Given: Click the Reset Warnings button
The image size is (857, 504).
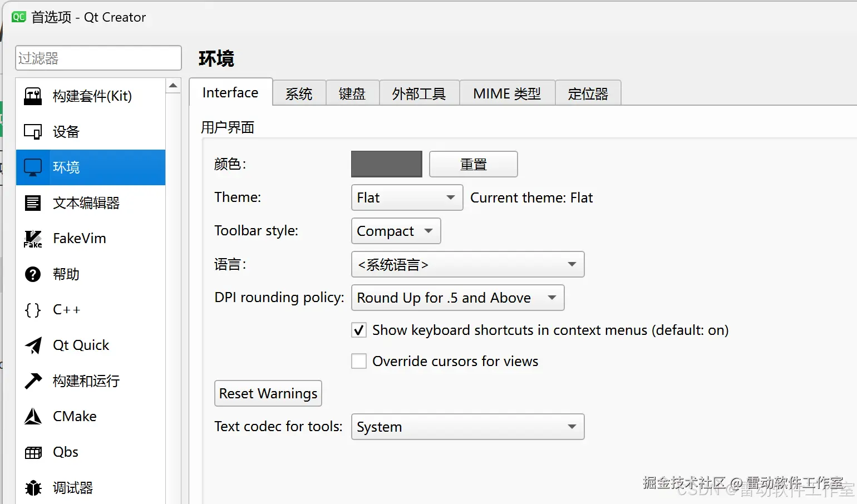Looking at the screenshot, I should point(268,393).
